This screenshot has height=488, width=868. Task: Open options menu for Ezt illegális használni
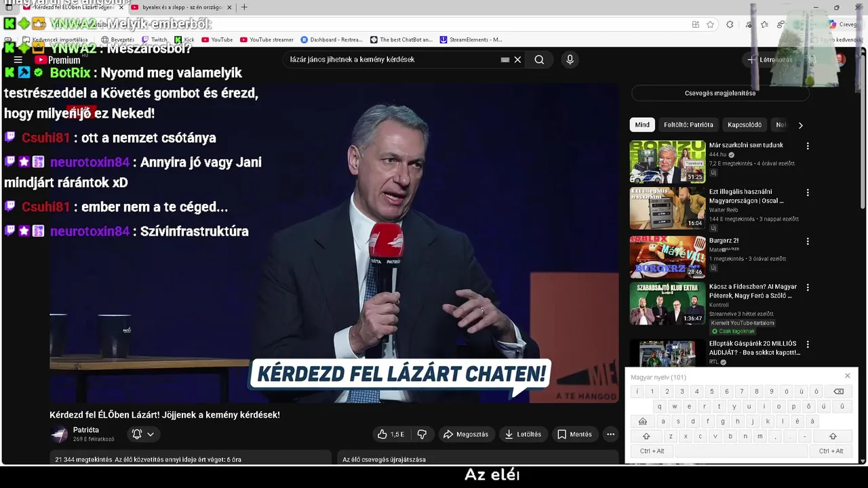pyautogui.click(x=808, y=192)
